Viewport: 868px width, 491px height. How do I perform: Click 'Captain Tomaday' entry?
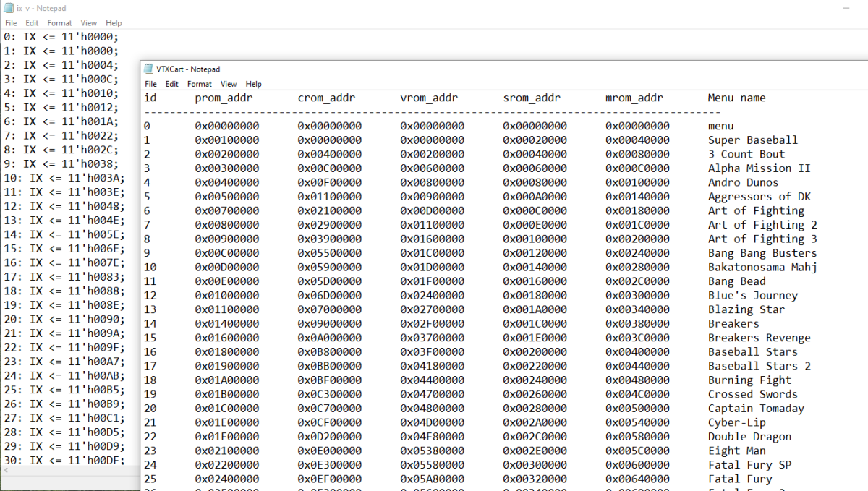tap(756, 409)
